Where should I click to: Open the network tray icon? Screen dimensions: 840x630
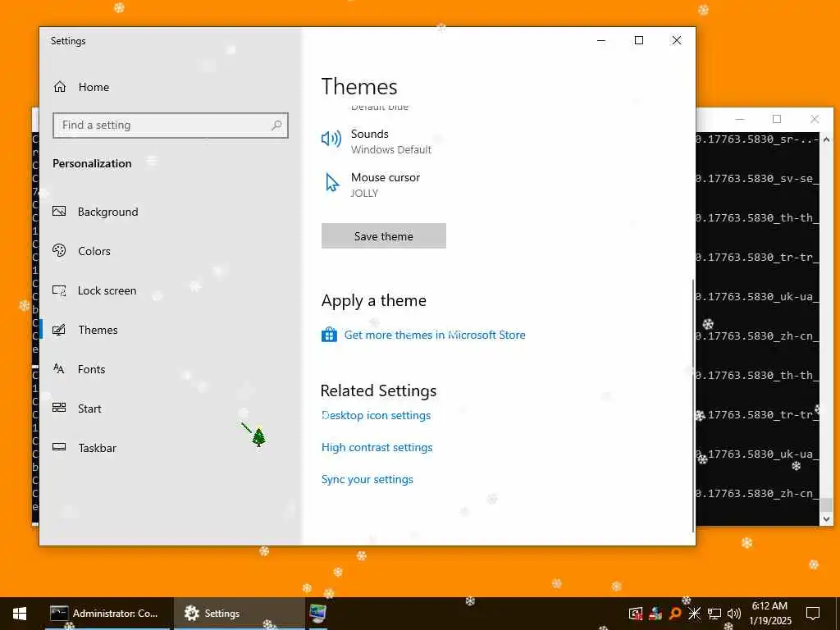click(x=714, y=614)
